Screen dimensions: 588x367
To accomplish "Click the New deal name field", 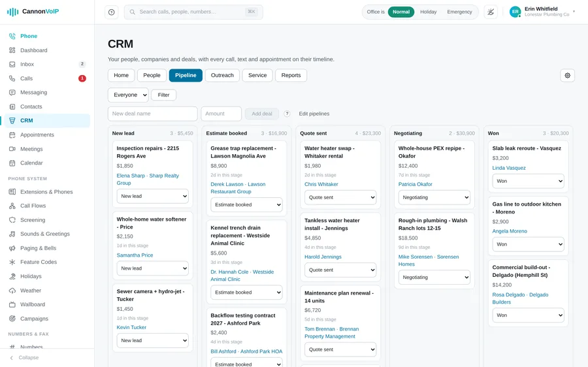I will 153,114.
